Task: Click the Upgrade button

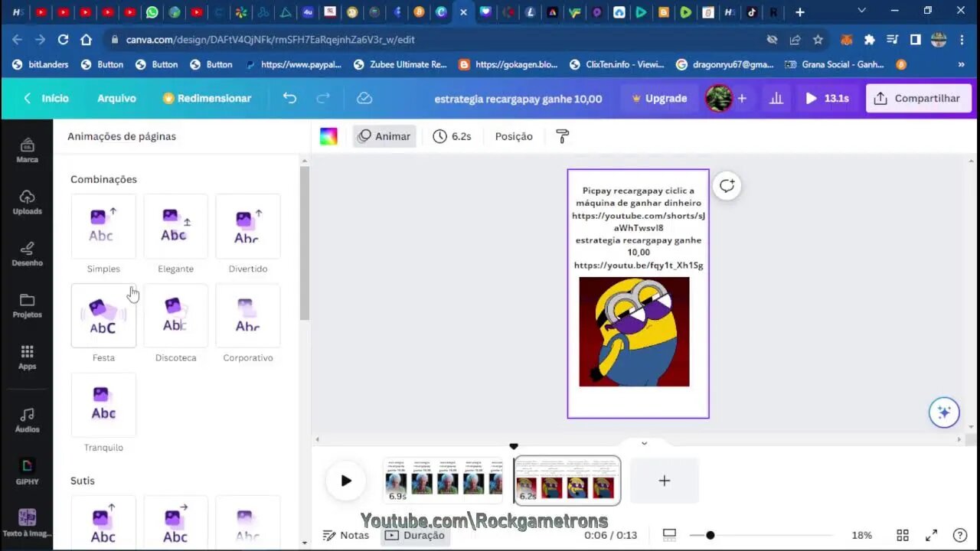Action: (x=658, y=98)
